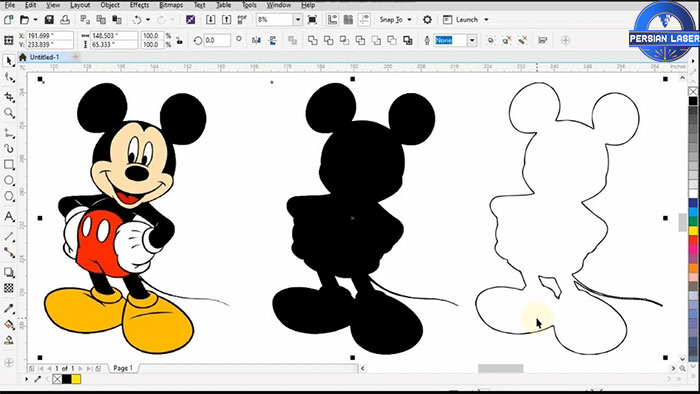The width and height of the screenshot is (700, 394).
Task: Click the Print icon
Action: pos(65,20)
